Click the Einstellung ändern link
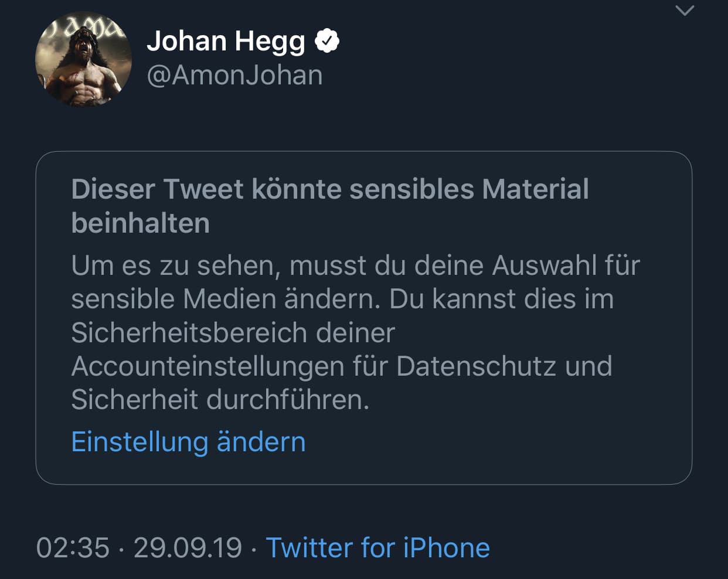Viewport: 728px width, 579px height. (x=188, y=442)
